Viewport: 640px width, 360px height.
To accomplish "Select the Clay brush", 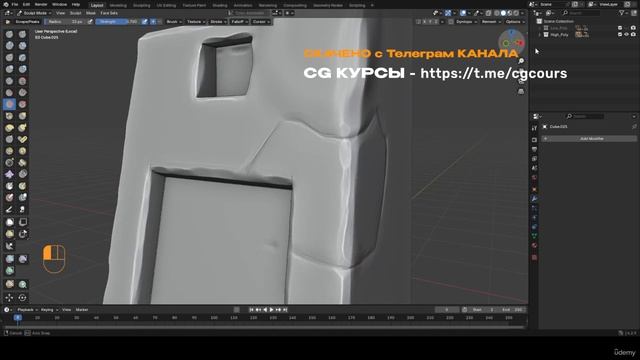I will [x=9, y=46].
